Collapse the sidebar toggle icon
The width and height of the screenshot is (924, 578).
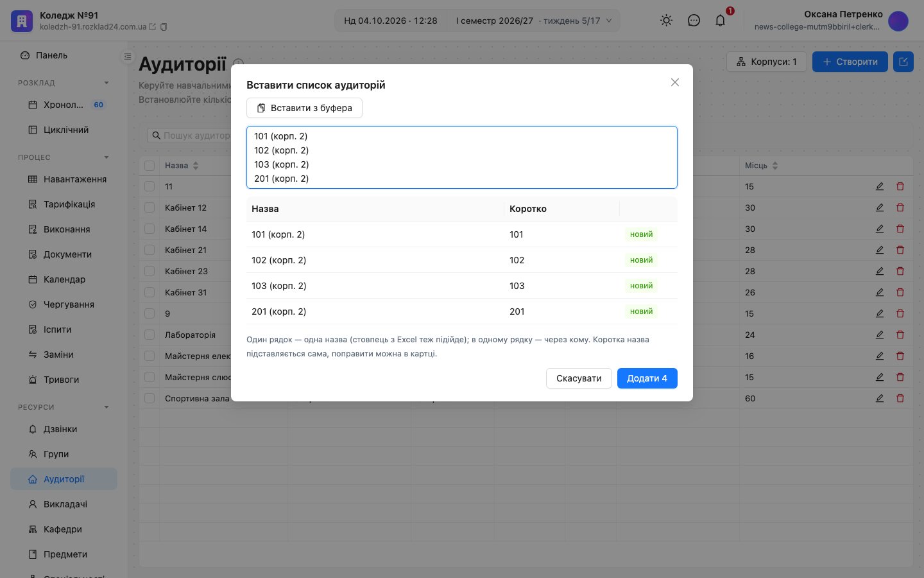[x=128, y=57]
